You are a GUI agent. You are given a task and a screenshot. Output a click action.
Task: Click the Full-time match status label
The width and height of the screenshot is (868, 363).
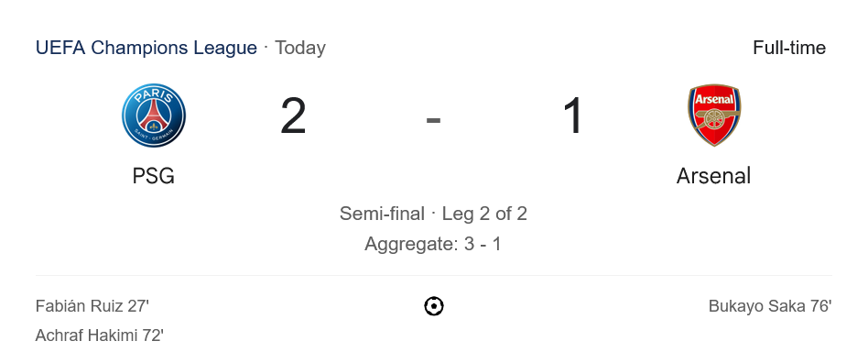pos(789,48)
